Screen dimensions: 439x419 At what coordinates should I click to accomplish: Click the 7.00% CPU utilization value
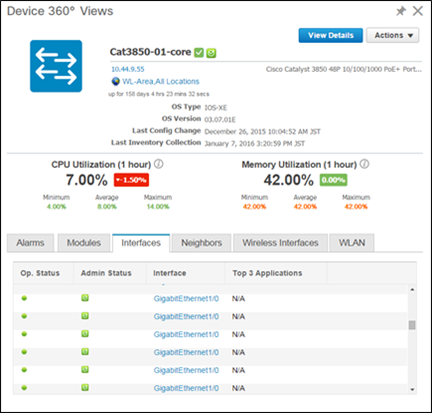pyautogui.click(x=87, y=180)
